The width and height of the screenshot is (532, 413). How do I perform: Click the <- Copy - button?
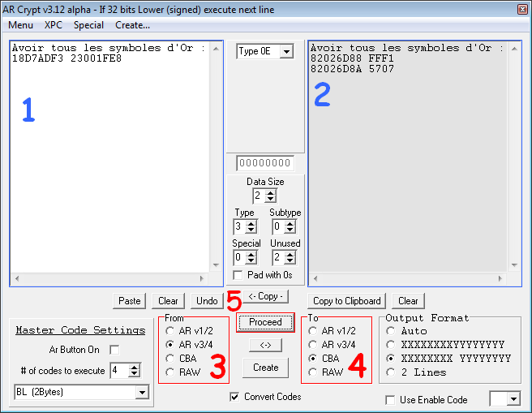[266, 296]
